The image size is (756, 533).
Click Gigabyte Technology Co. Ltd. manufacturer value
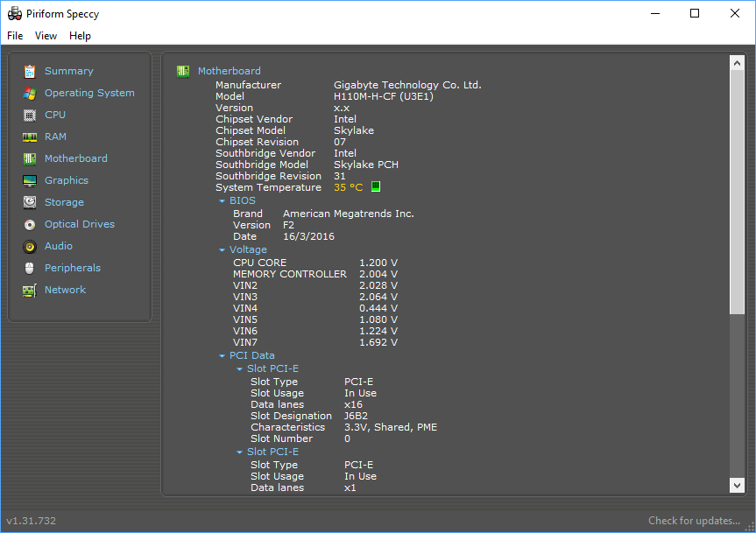[x=407, y=85]
